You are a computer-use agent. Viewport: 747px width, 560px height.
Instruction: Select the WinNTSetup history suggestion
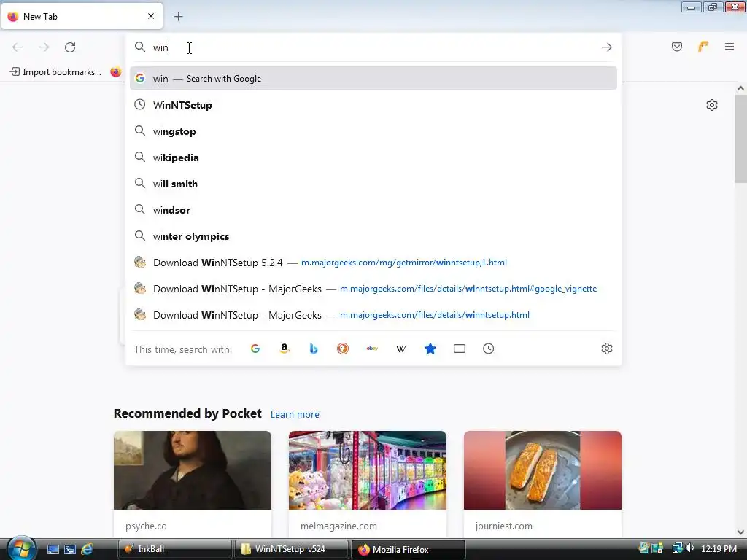[373, 105]
